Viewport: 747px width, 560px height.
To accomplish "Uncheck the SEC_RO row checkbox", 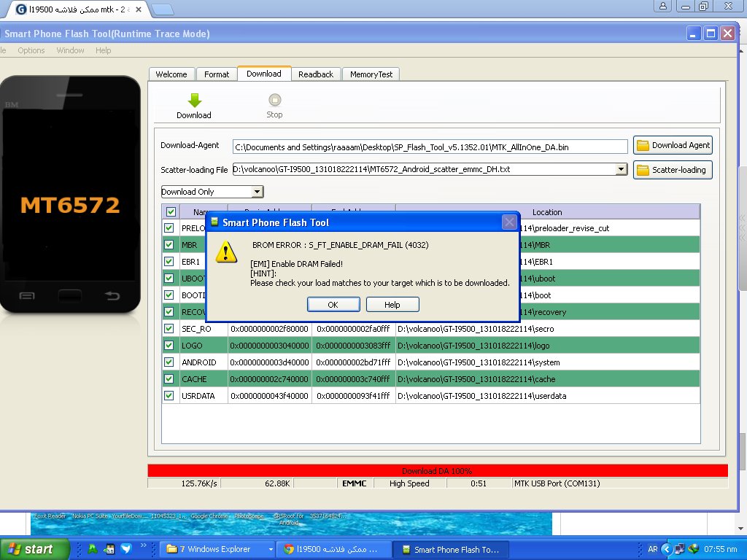I will (x=169, y=329).
